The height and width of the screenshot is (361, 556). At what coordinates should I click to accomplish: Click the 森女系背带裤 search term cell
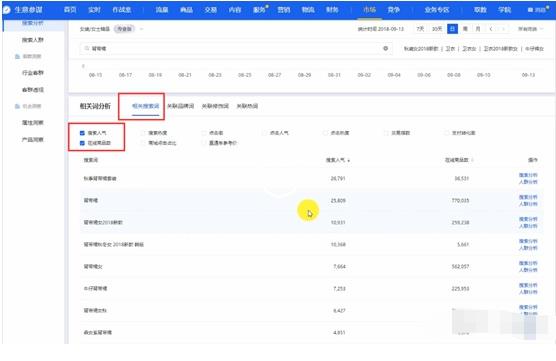click(98, 333)
